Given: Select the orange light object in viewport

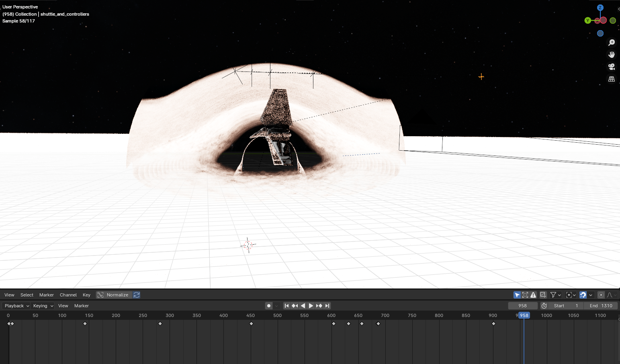Looking at the screenshot, I should [x=481, y=76].
